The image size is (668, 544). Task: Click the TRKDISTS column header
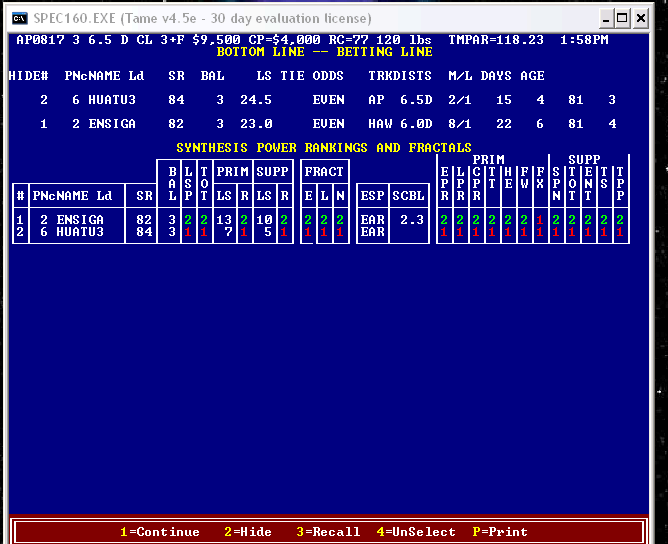400,76
